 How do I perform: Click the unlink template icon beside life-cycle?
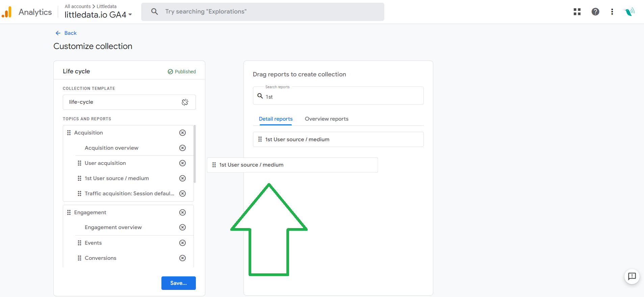[x=185, y=102]
